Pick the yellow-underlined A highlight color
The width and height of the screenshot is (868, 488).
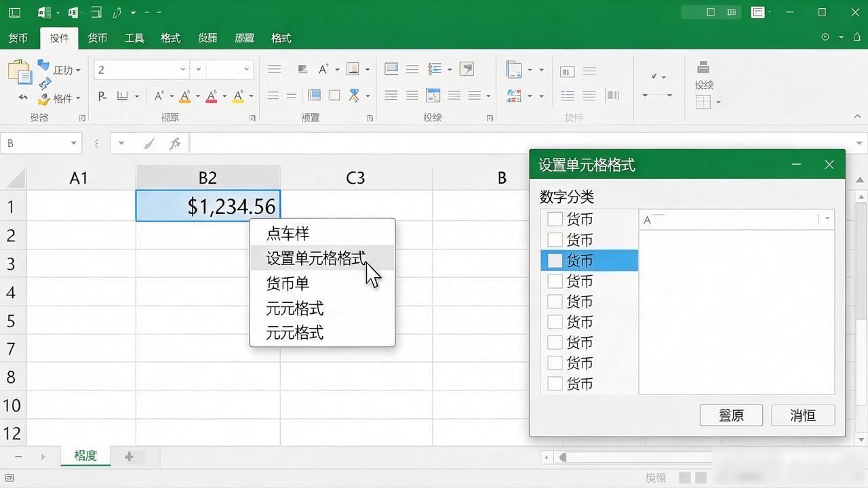tap(238, 96)
